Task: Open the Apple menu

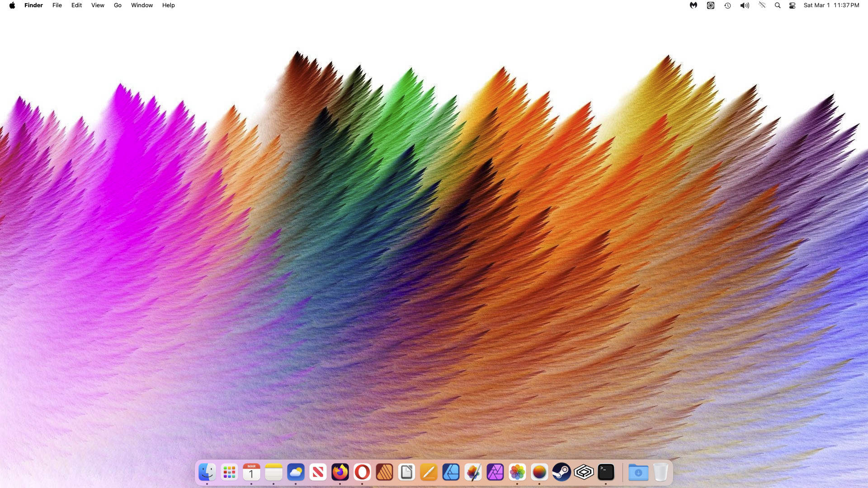Action: point(12,5)
